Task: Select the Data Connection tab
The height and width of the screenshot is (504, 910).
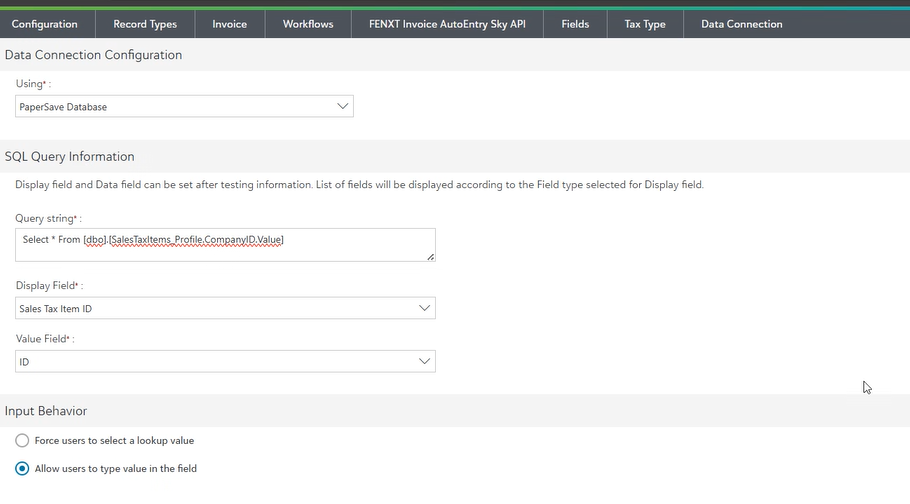Action: click(742, 24)
